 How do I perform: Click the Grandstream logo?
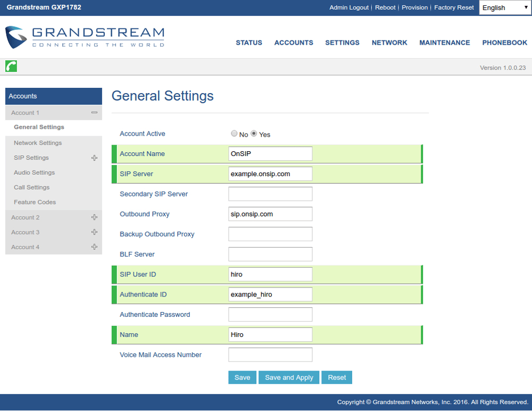(x=84, y=37)
